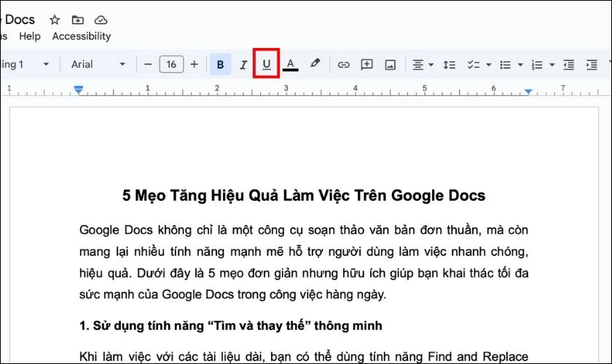This screenshot has height=364, width=612.
Task: Add a comment
Action: 367,64
